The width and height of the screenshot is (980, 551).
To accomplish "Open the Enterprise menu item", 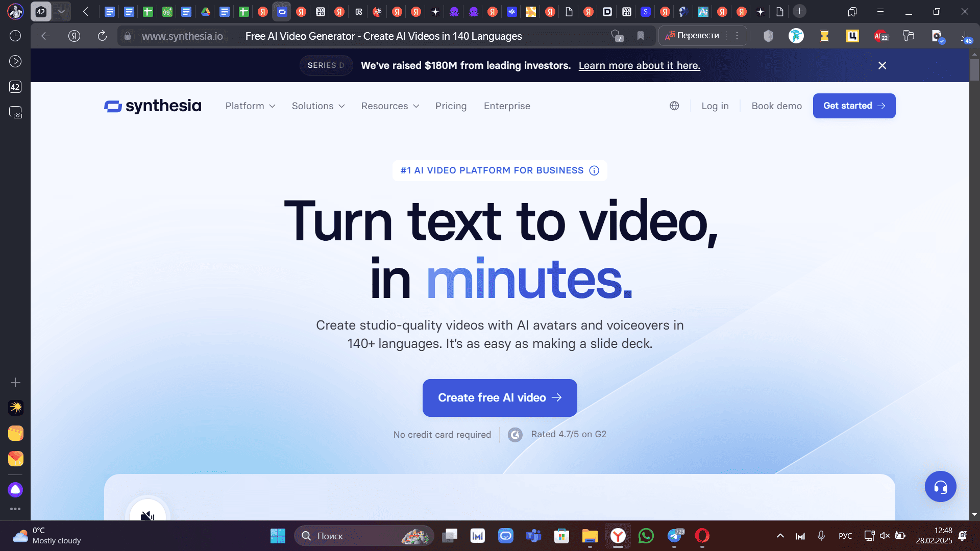I will [x=507, y=106].
